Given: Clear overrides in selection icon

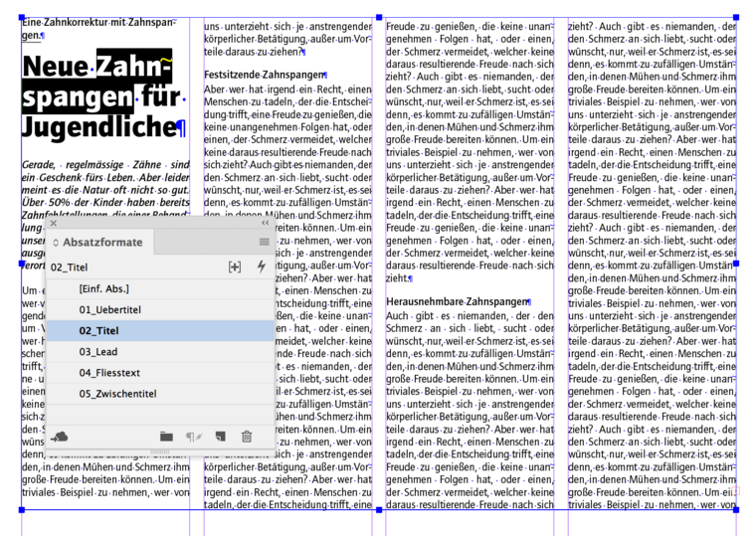Looking at the screenshot, I should pos(194,438).
